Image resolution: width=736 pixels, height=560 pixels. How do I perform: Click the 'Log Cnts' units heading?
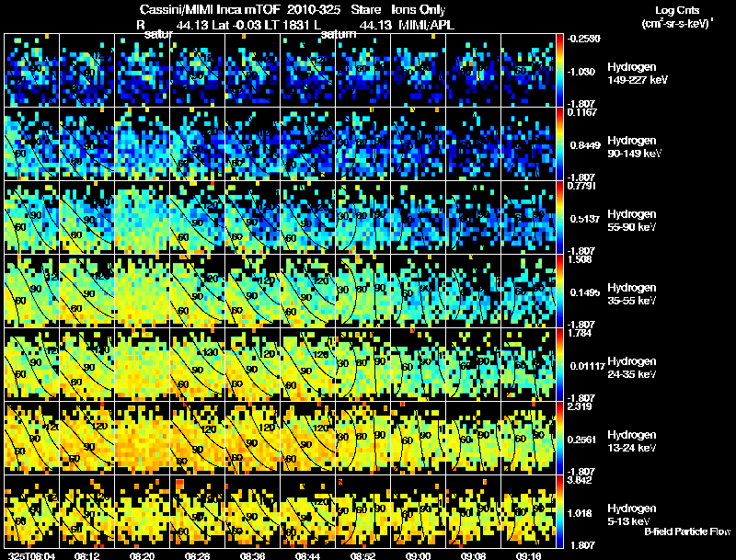[x=677, y=10]
